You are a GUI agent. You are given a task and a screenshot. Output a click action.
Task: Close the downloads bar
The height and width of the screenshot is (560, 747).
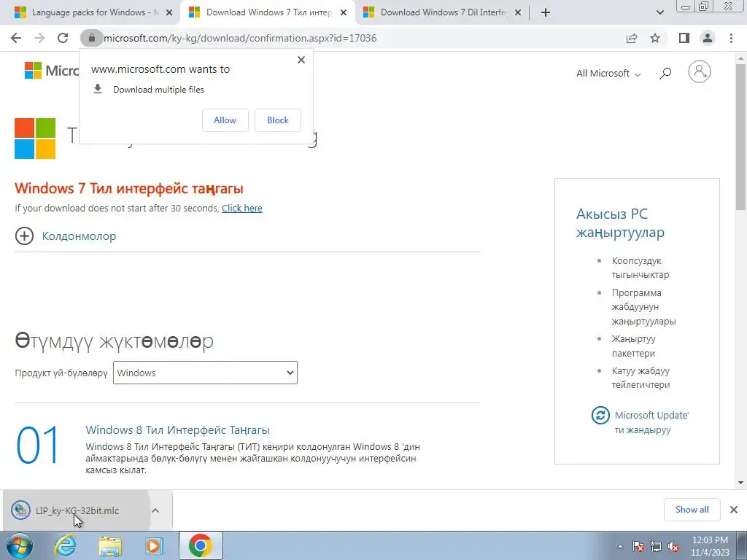click(x=734, y=510)
